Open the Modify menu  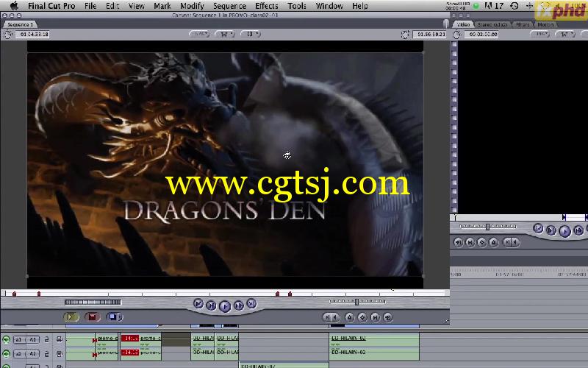(192, 6)
